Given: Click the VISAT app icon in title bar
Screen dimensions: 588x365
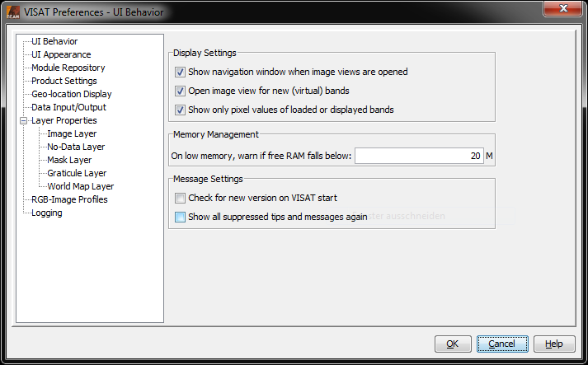Looking at the screenshot, I should tap(12, 12).
